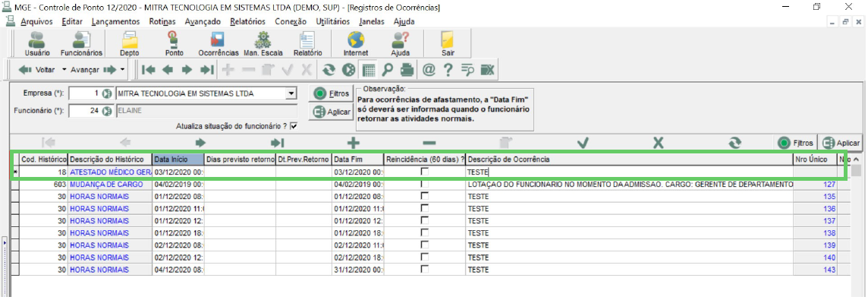
Task: Toggle Reincidência checkbox for Nro Único 138
Action: click(425, 233)
